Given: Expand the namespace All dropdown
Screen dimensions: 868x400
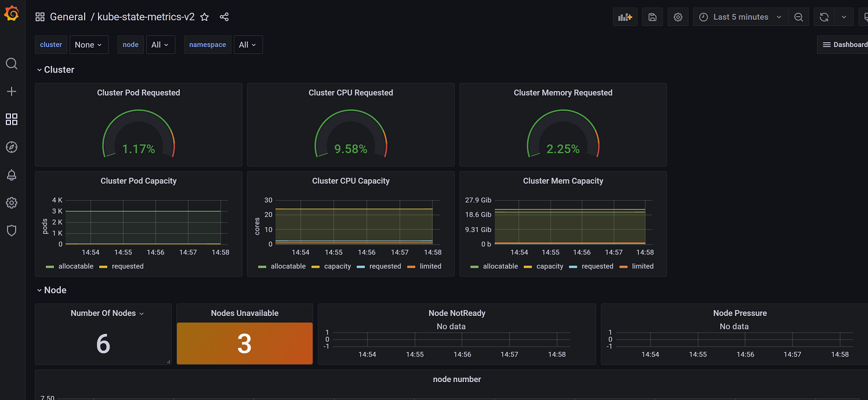Looking at the screenshot, I should pos(248,45).
